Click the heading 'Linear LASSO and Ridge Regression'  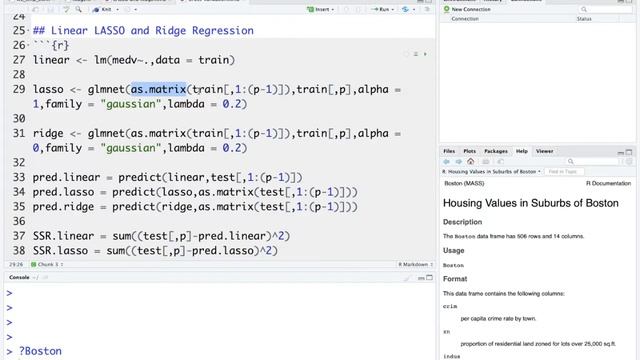coord(152,31)
